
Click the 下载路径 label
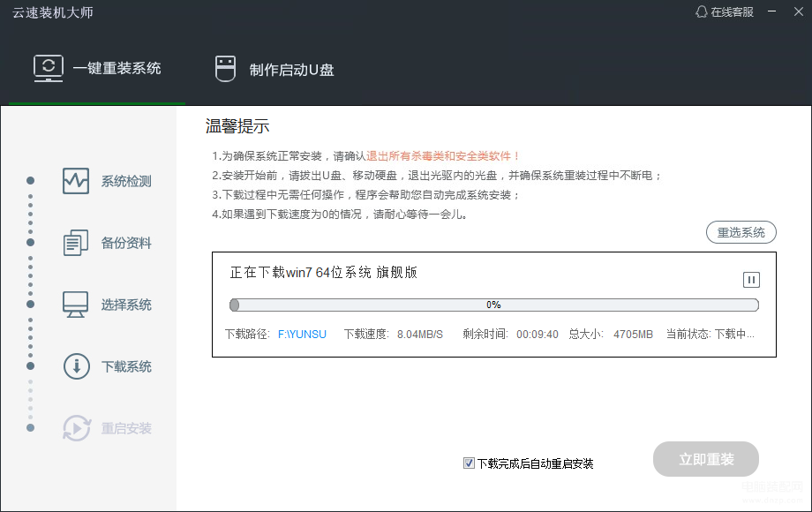(247, 335)
